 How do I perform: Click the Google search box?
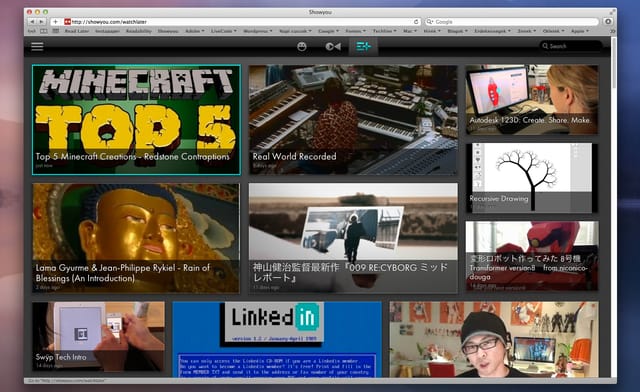tap(512, 22)
